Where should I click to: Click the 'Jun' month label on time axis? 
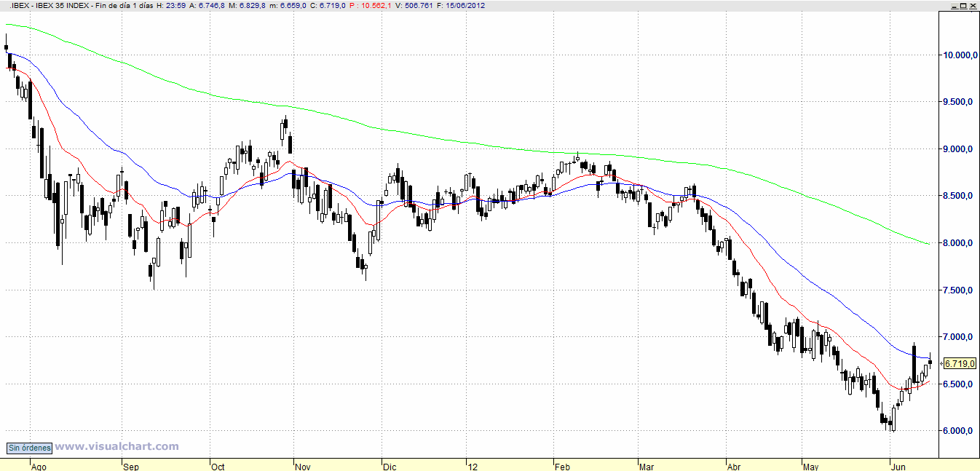[x=898, y=467]
